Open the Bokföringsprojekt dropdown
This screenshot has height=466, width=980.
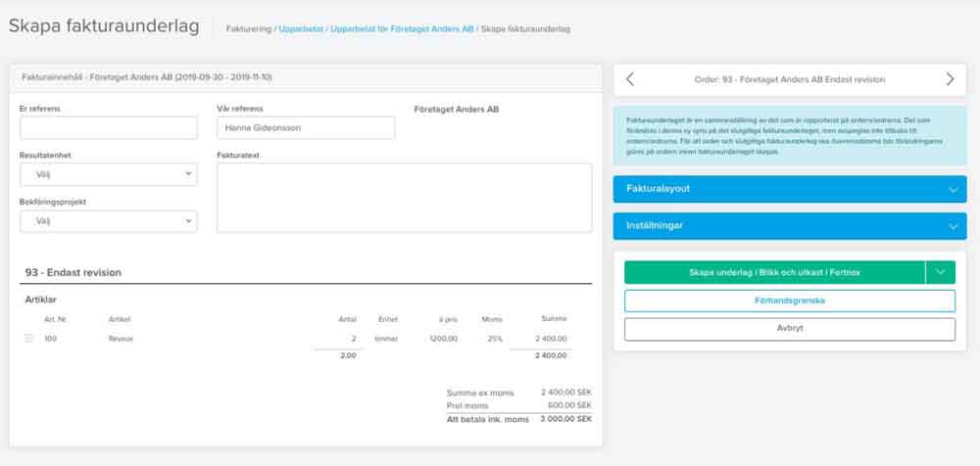click(108, 221)
